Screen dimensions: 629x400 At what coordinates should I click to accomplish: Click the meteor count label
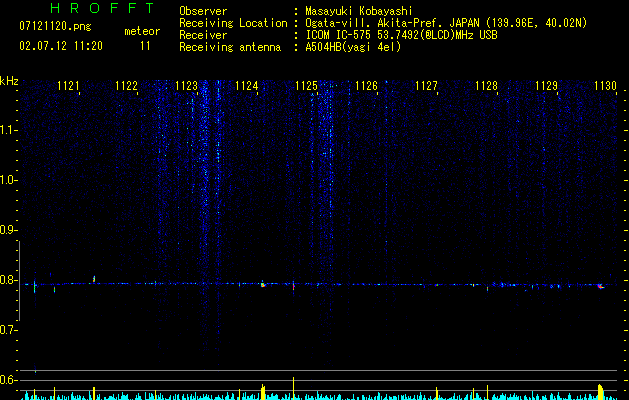click(142, 31)
